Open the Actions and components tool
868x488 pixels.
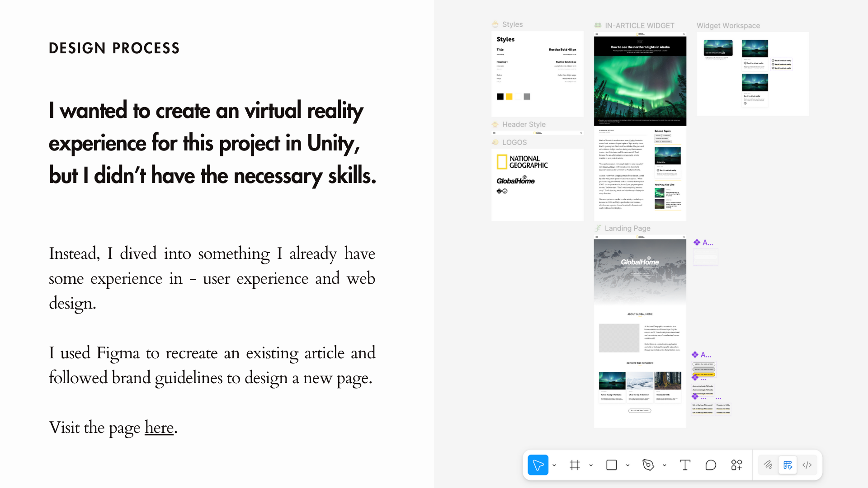tap(736, 465)
